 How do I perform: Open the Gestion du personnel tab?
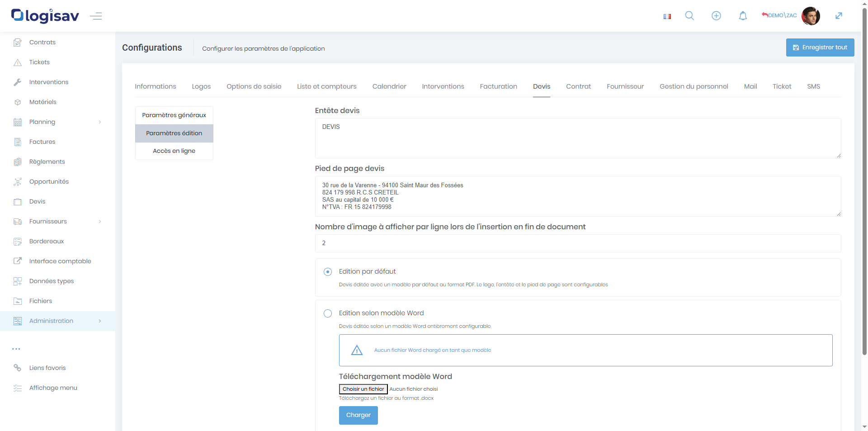click(693, 86)
